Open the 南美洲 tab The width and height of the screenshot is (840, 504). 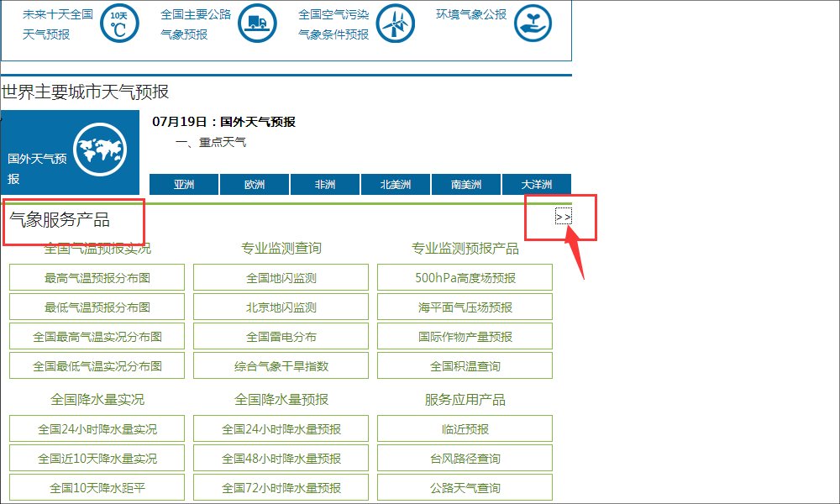(465, 184)
